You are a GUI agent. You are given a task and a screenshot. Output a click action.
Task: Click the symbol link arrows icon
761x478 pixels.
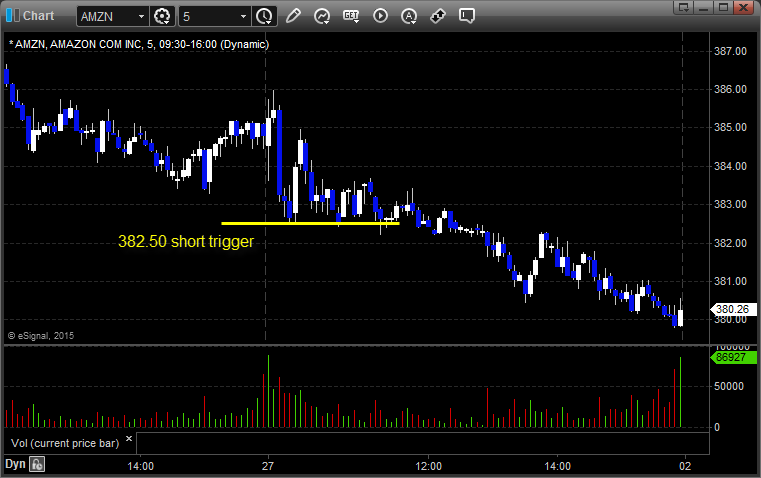coord(438,16)
